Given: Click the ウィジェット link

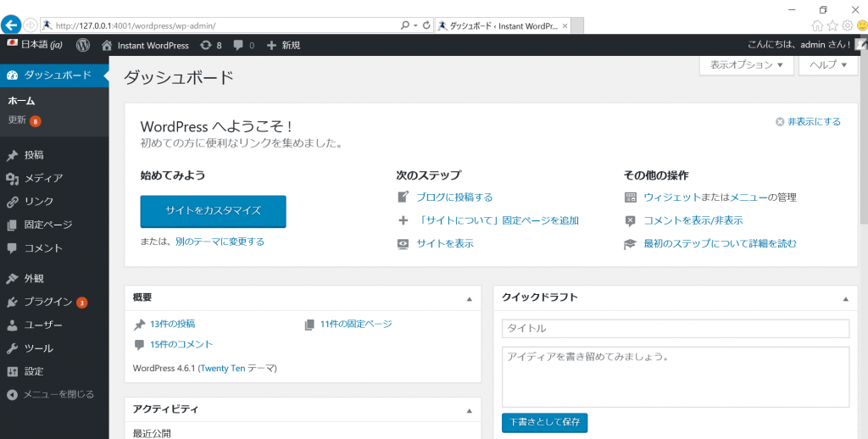Looking at the screenshot, I should (x=672, y=197).
